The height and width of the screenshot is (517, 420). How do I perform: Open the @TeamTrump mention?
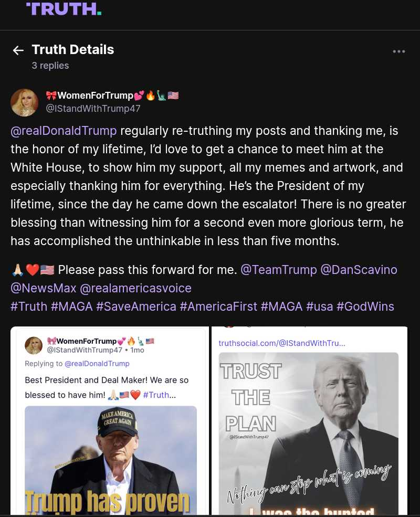point(278,270)
